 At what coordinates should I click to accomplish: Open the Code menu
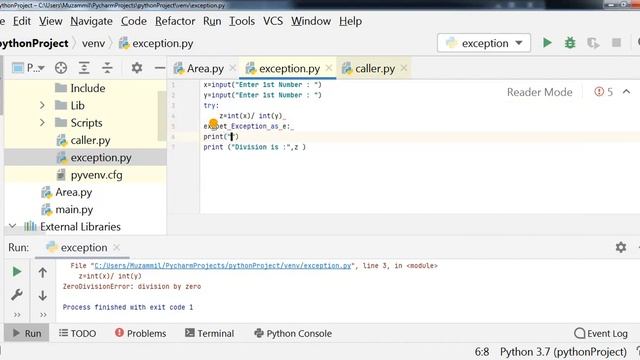[134, 21]
